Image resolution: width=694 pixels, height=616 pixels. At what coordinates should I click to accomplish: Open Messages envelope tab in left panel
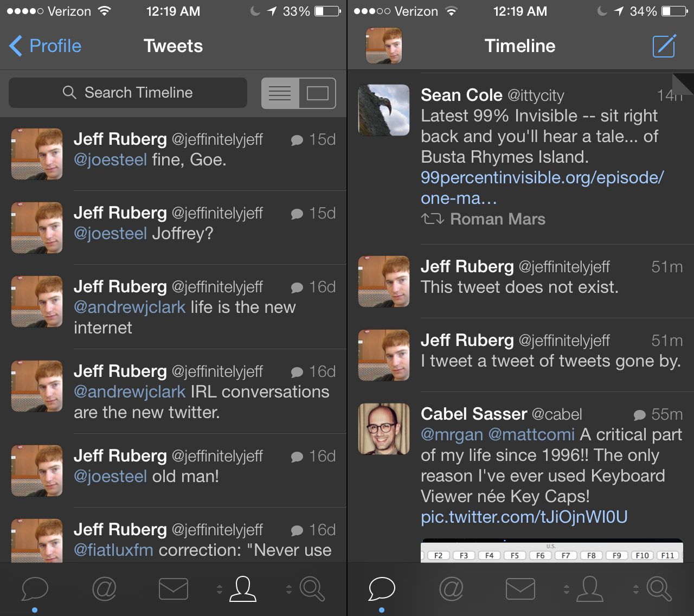coord(173,589)
